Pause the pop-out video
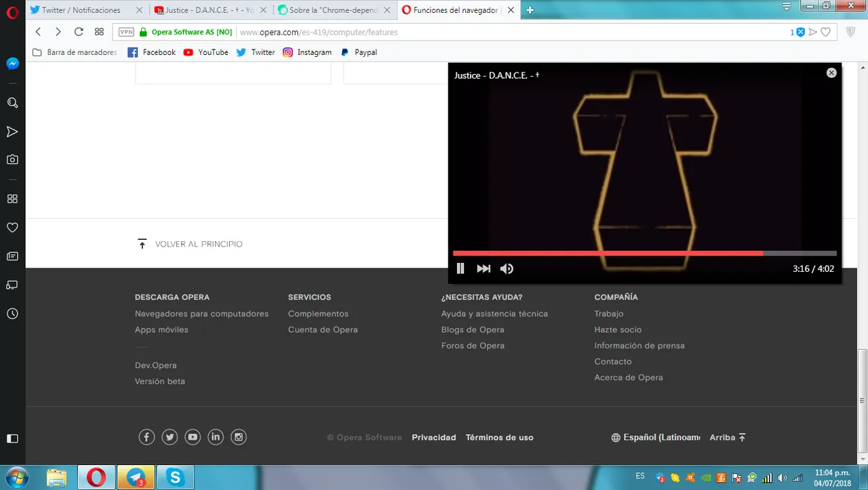The image size is (868, 490). [460, 268]
